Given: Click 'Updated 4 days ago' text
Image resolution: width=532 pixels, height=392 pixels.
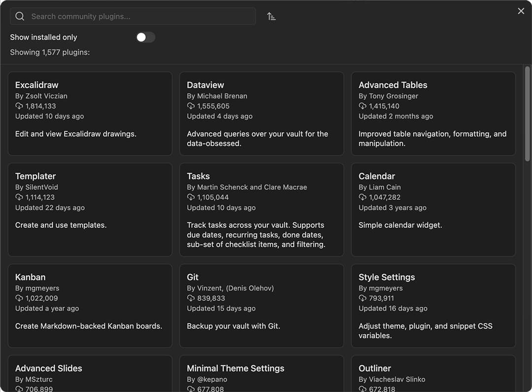Looking at the screenshot, I should 220,116.
